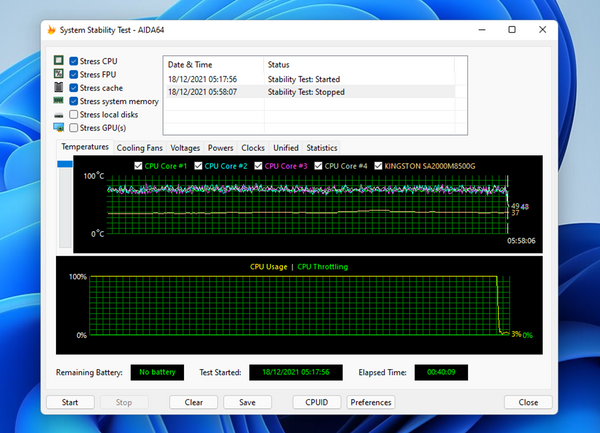Image resolution: width=600 pixels, height=433 pixels.
Task: Open the Preferences dialog
Action: click(x=370, y=402)
